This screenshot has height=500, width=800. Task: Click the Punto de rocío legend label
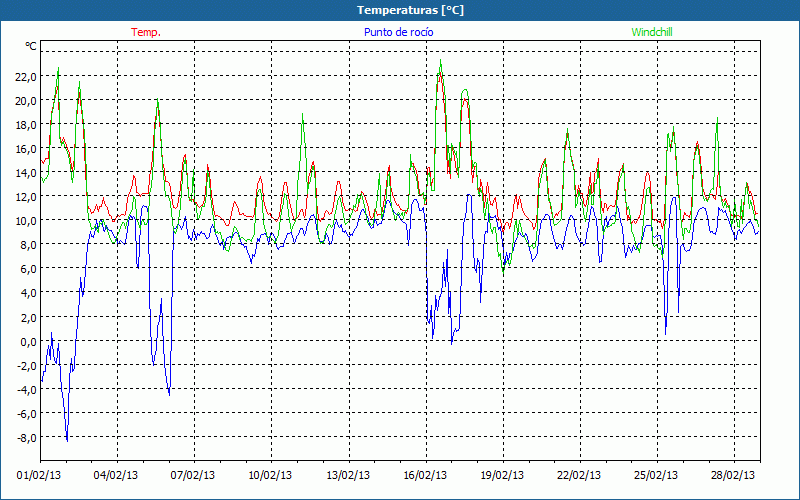point(398,32)
